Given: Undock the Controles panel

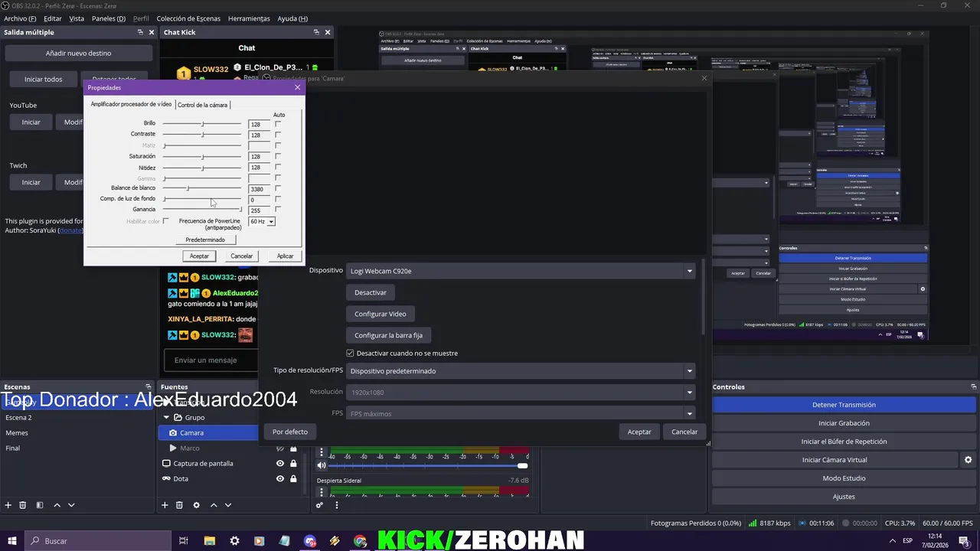Looking at the screenshot, I should tap(973, 387).
